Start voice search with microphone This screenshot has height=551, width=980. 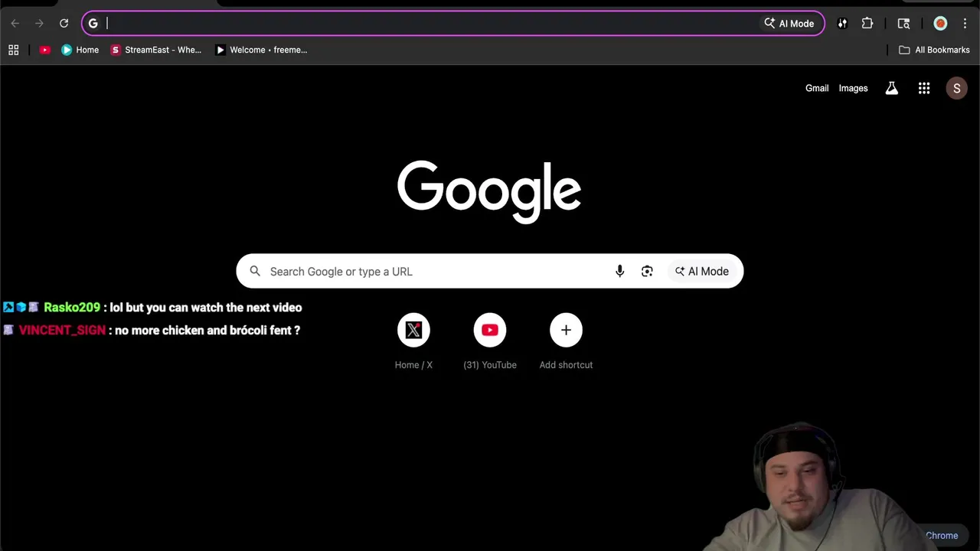tap(620, 271)
